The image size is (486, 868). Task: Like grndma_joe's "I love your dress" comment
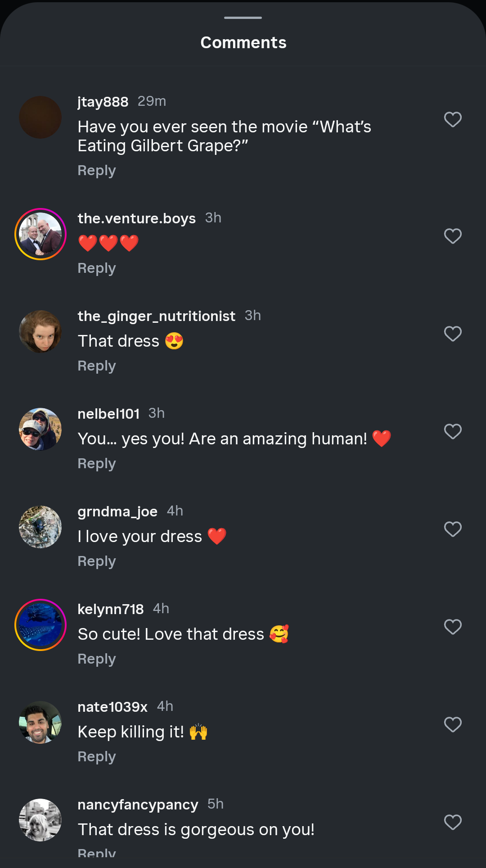(x=453, y=529)
